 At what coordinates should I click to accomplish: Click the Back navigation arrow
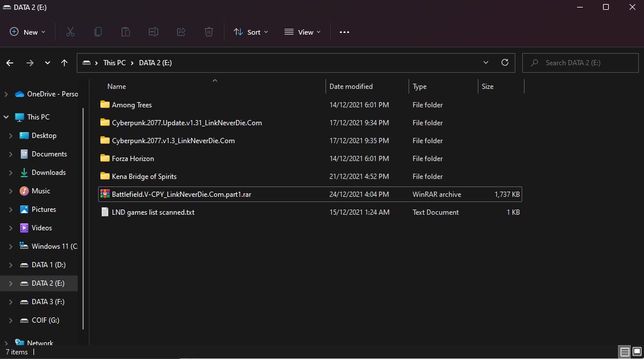point(10,62)
